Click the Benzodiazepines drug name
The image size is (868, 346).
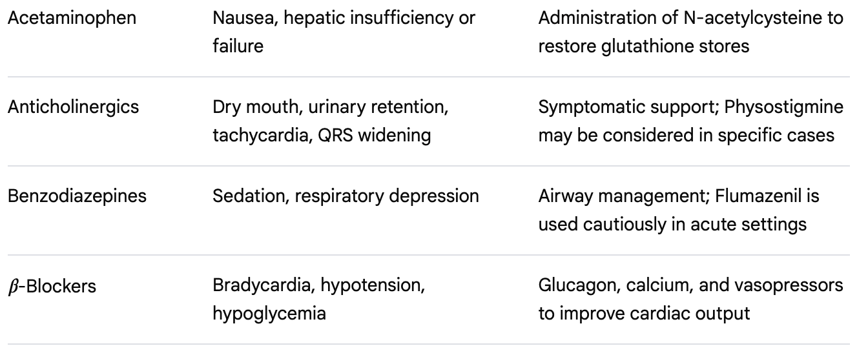click(77, 196)
